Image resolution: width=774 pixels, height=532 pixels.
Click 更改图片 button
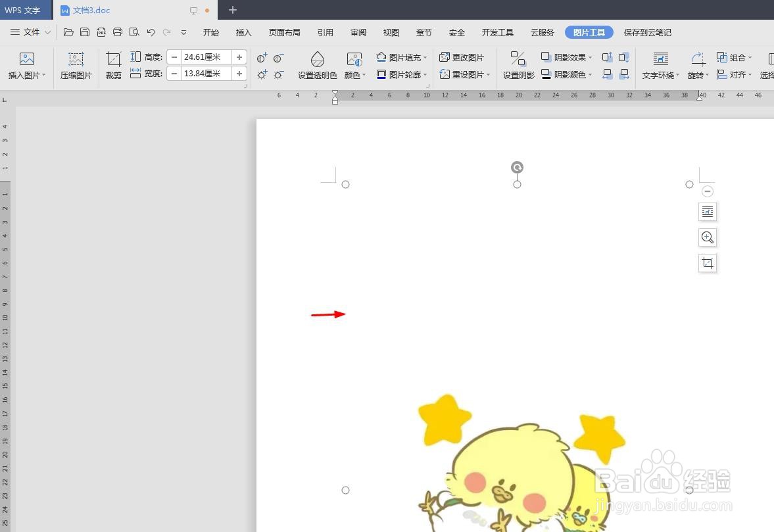coord(462,57)
